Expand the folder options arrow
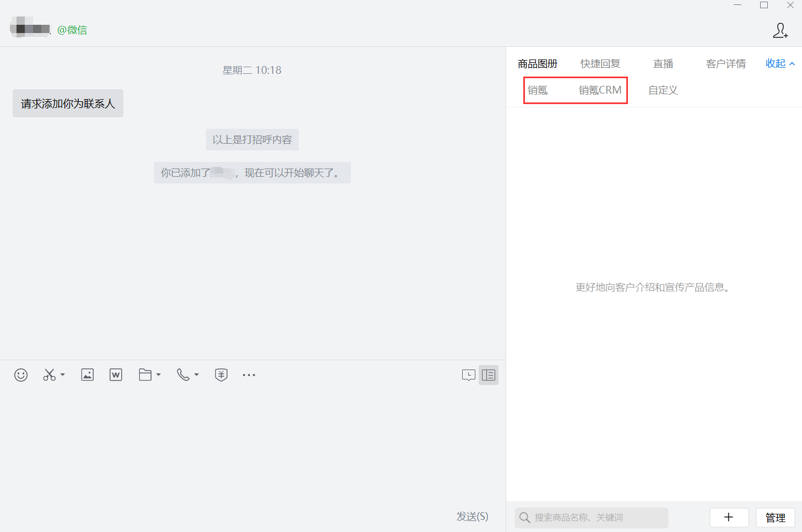Image resolution: width=802 pixels, height=532 pixels. [x=159, y=375]
